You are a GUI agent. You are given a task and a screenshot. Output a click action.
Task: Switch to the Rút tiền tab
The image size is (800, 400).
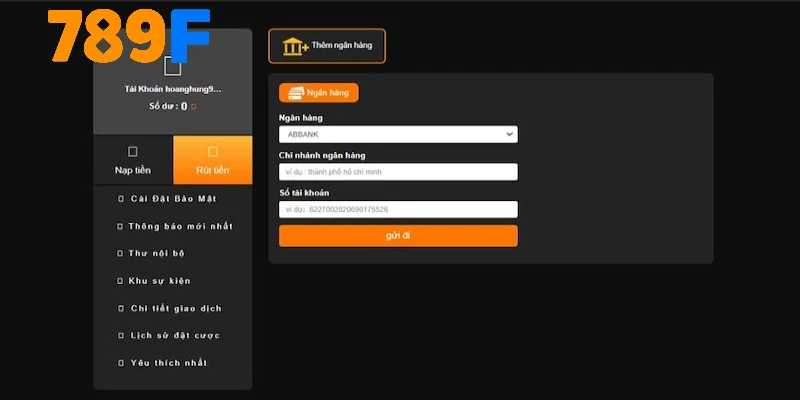pyautogui.click(x=212, y=161)
